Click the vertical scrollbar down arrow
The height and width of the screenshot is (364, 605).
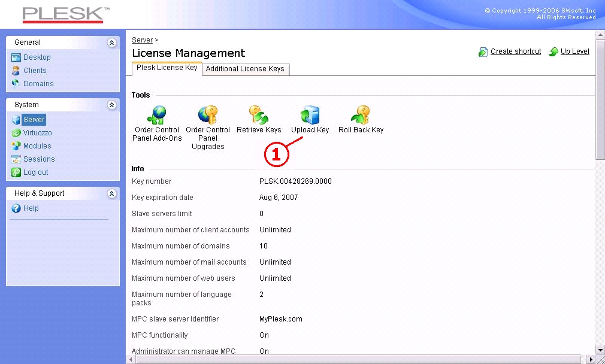[x=600, y=349]
